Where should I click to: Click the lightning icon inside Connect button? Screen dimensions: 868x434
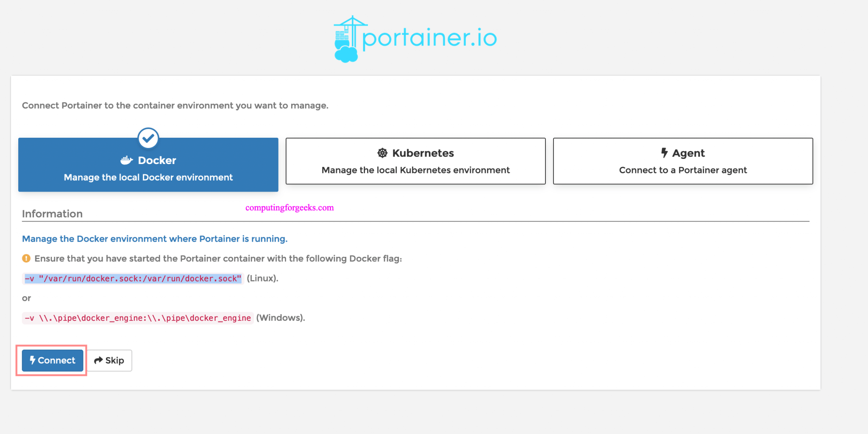32,360
